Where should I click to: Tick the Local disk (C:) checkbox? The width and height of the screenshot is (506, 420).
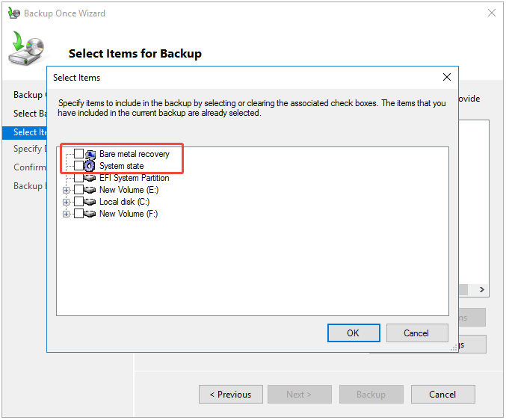coord(78,202)
